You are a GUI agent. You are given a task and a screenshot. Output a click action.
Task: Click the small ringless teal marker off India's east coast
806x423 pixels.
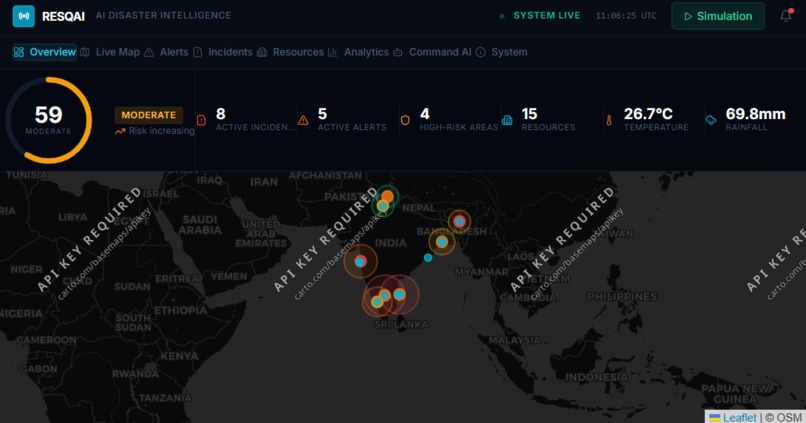pos(428,258)
